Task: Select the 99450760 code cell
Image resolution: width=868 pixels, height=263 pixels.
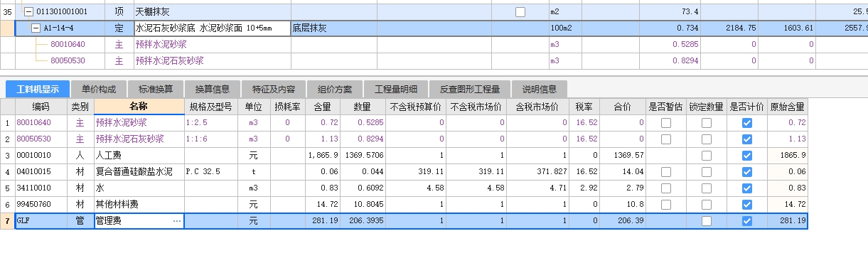Action: (x=41, y=205)
